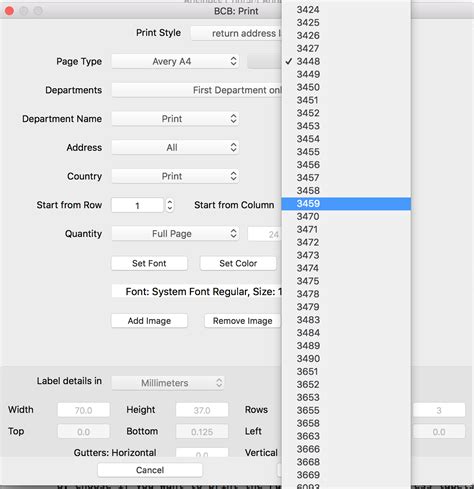Select Avery label 3658
474x489 pixels.
click(346, 423)
